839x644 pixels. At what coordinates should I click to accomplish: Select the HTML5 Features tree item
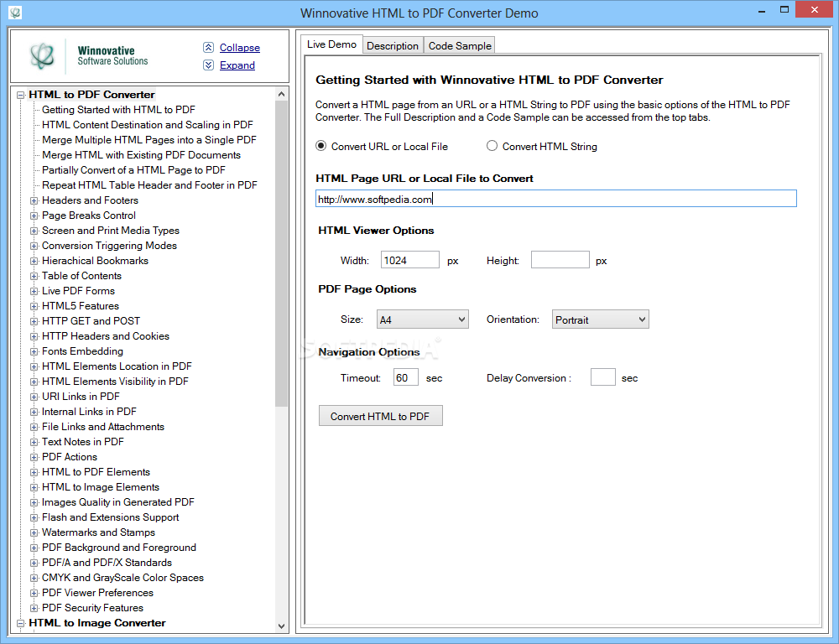click(x=81, y=306)
